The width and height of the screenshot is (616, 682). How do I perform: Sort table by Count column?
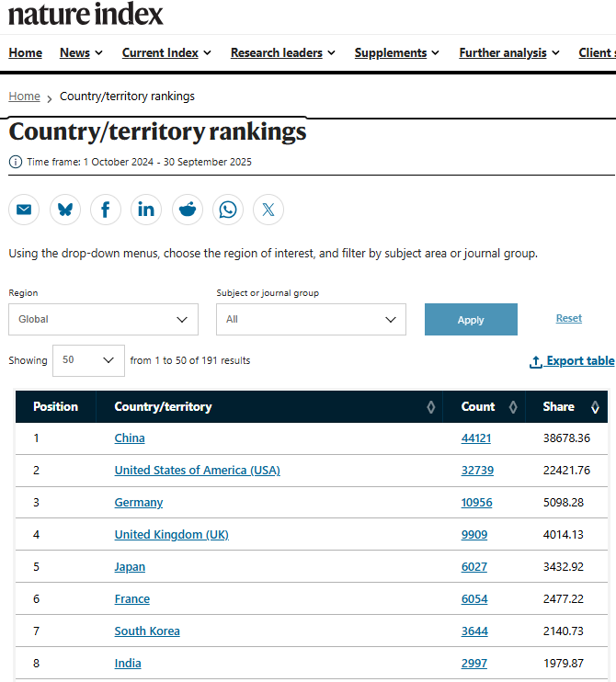click(x=512, y=407)
